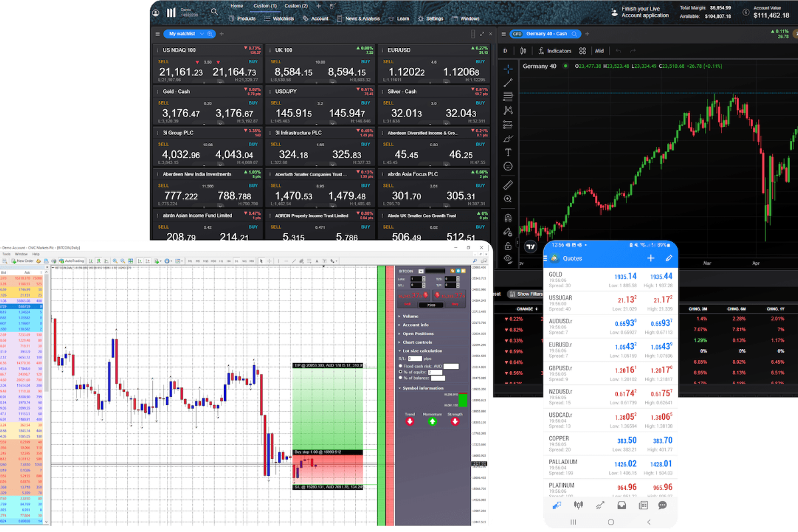Toggle AutoTrading in MetaTrader toolbar
Image resolution: width=798 pixels, height=532 pixels.
point(71,261)
